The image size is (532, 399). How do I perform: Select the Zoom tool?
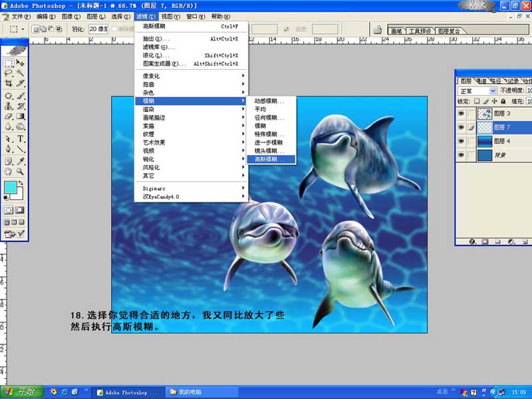click(21, 172)
